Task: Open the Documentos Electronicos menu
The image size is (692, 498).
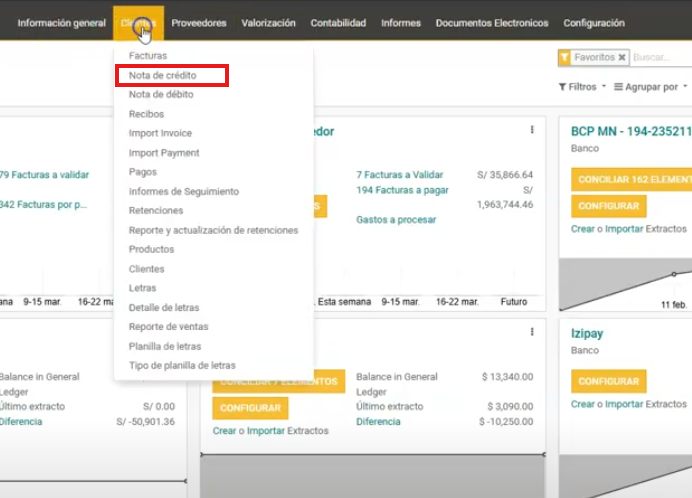Action: point(492,23)
